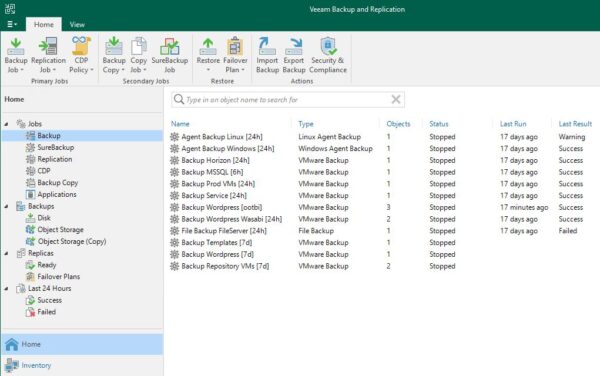
Task: Sort jobs by Type column
Action: pos(306,124)
